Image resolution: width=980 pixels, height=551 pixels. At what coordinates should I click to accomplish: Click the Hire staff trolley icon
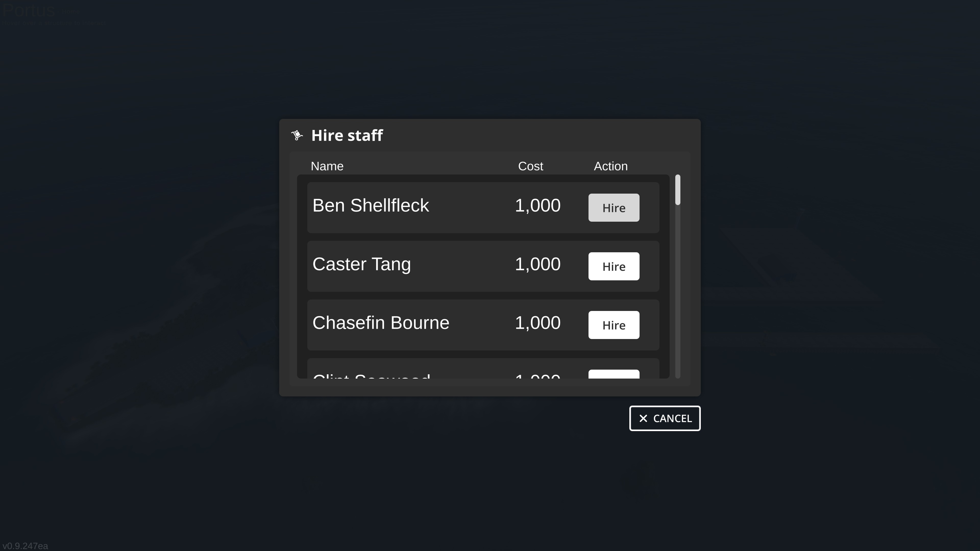(x=297, y=135)
